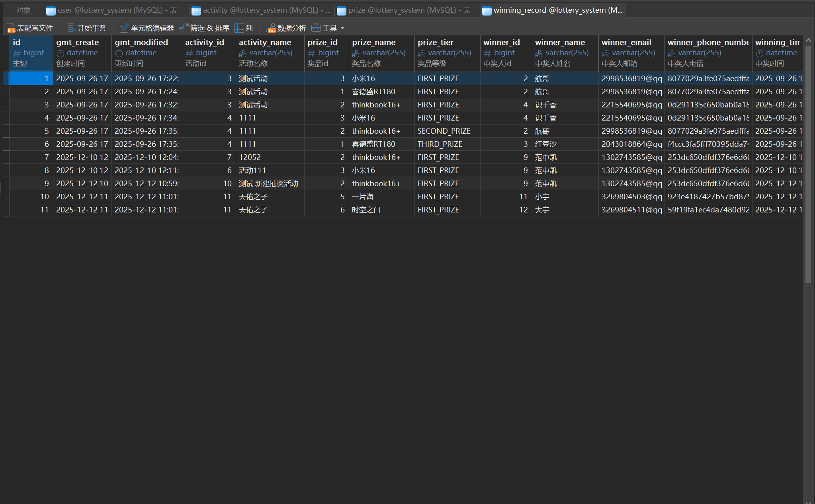Click the 天佑之子 cell in row 11
Screen dimensions: 815x504
[x=253, y=210]
